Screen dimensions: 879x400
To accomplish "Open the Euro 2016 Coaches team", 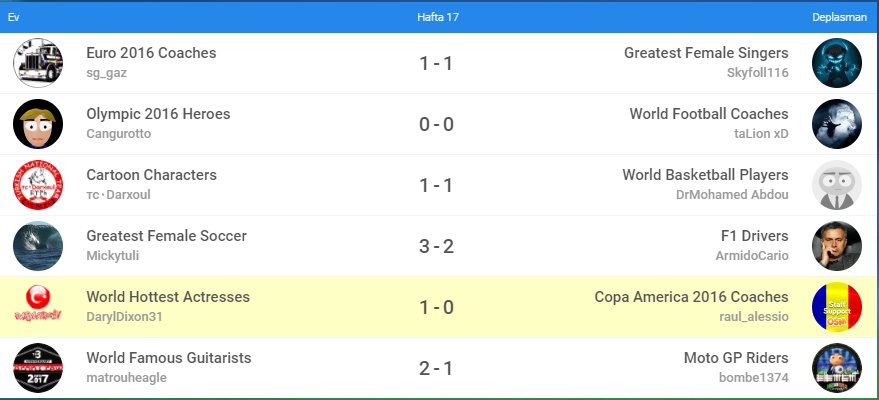I will (151, 53).
